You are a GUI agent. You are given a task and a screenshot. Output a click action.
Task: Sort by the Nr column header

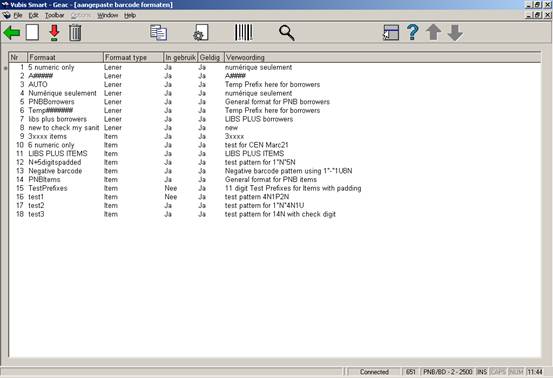18,57
